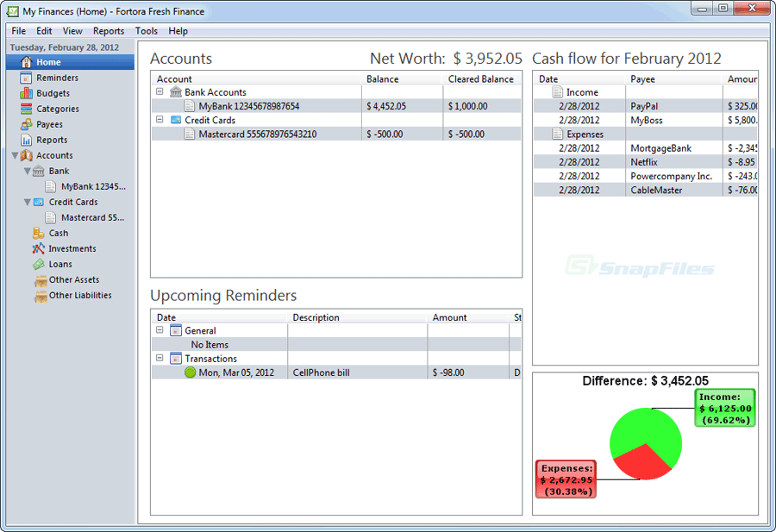This screenshot has height=532, width=776.
Task: Click the Budgets bar chart icon
Action: click(26, 93)
